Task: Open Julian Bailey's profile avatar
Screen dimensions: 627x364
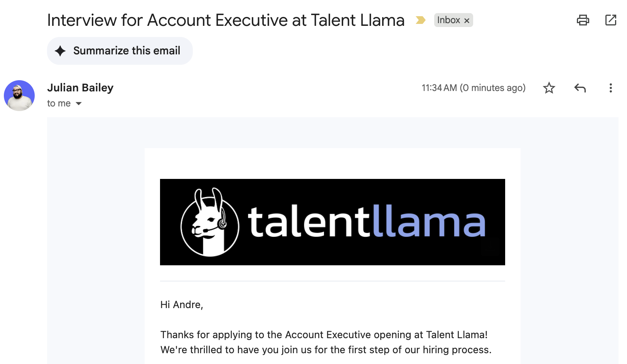Action: [19, 96]
